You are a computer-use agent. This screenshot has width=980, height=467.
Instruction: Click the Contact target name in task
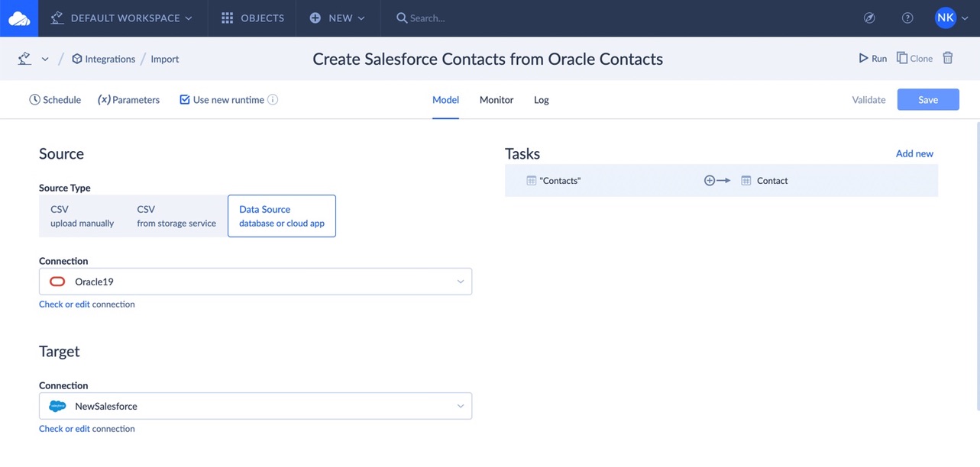point(772,181)
